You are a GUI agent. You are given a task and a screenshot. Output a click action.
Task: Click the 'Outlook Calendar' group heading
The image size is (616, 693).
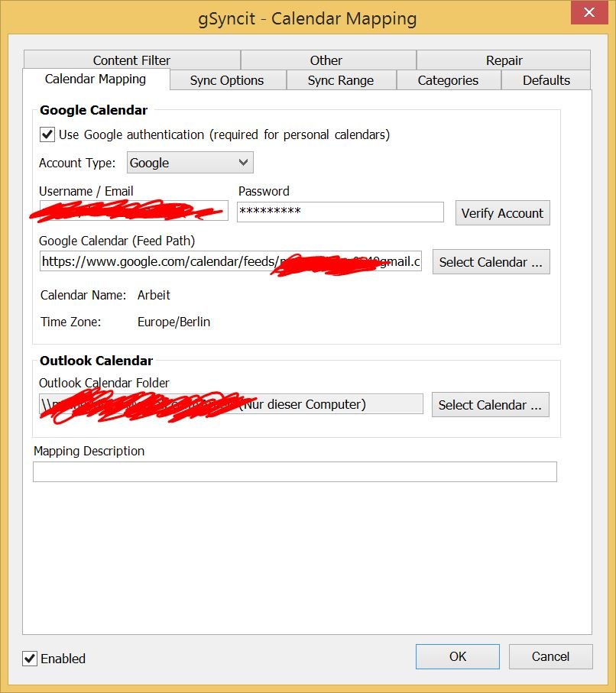point(96,361)
